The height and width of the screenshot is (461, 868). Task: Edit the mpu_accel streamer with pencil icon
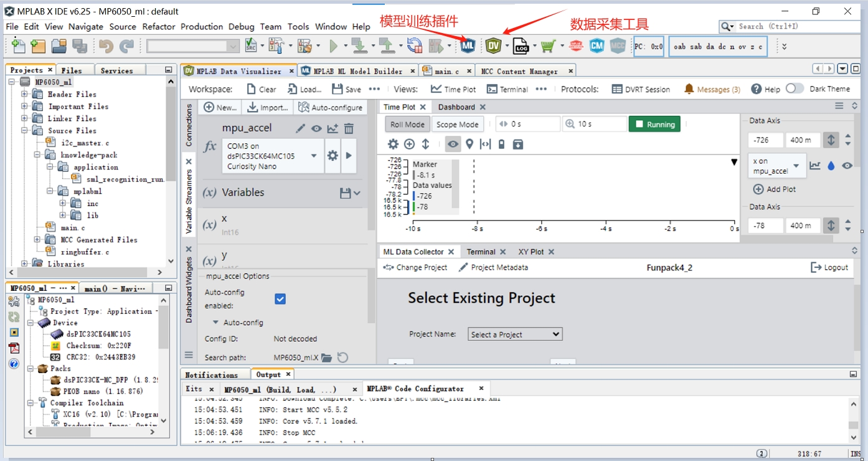coord(300,128)
